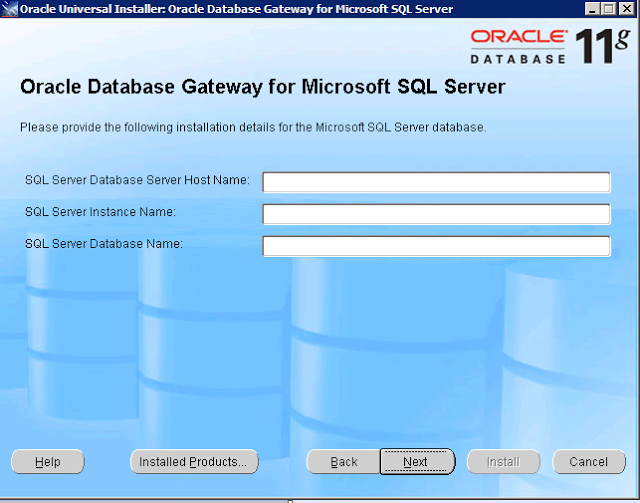Click the Oracle Universal Installer title bar icon
640x503 pixels.
(x=9, y=9)
